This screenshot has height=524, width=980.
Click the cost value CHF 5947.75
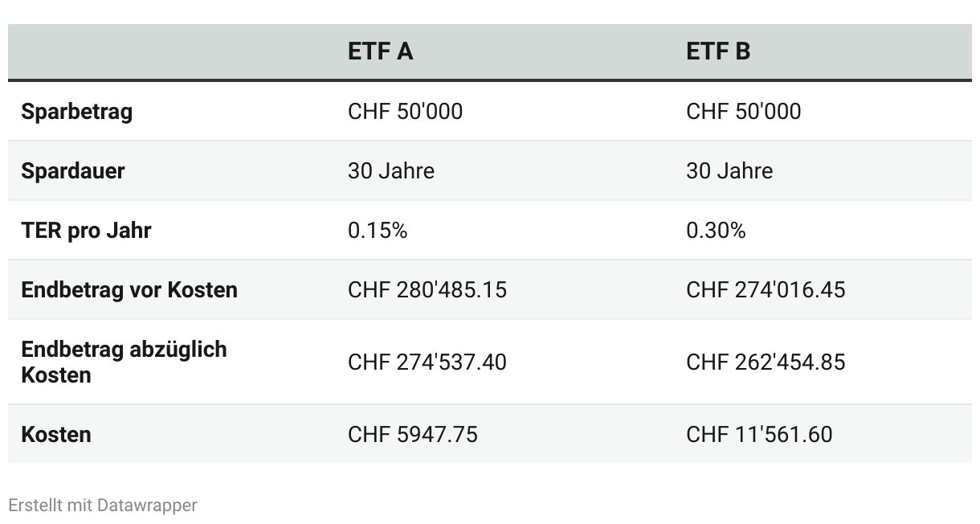[x=413, y=435]
